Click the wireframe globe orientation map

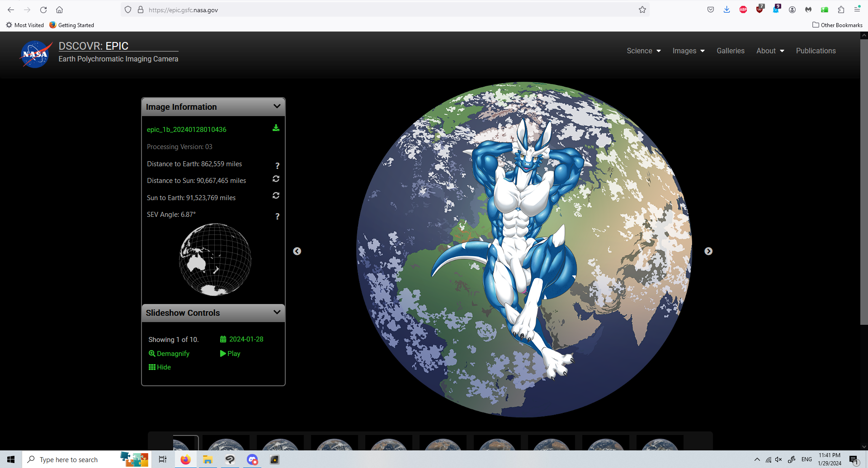pyautogui.click(x=215, y=260)
